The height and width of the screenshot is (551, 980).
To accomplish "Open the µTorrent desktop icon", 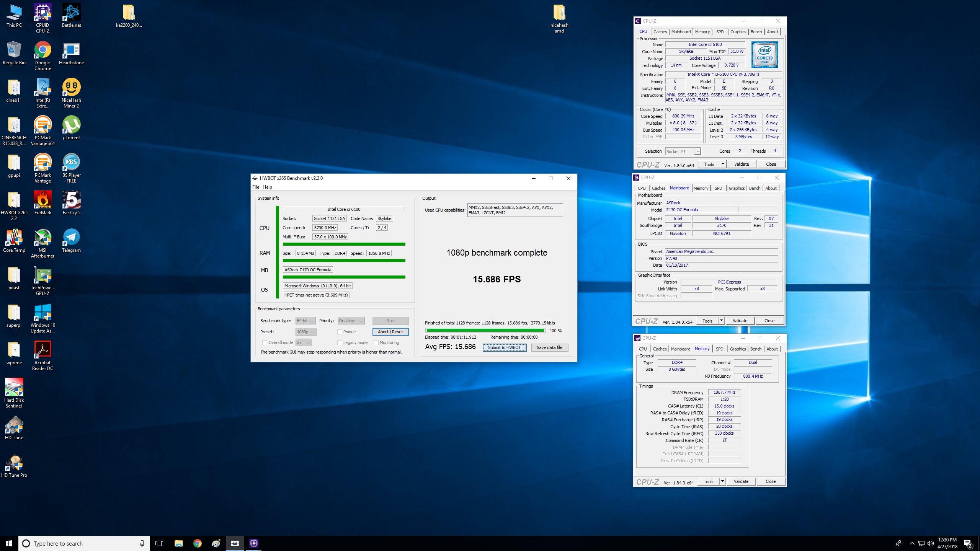I will pos(71,128).
